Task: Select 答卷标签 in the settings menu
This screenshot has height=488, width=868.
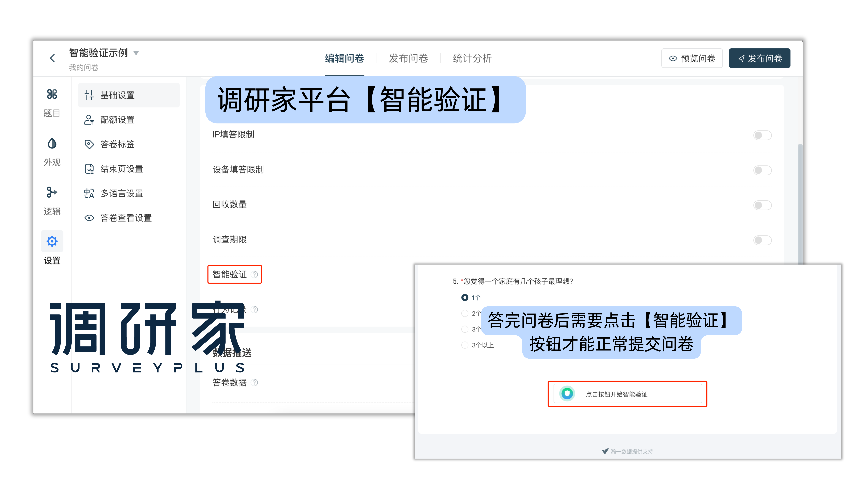Action: pos(129,144)
